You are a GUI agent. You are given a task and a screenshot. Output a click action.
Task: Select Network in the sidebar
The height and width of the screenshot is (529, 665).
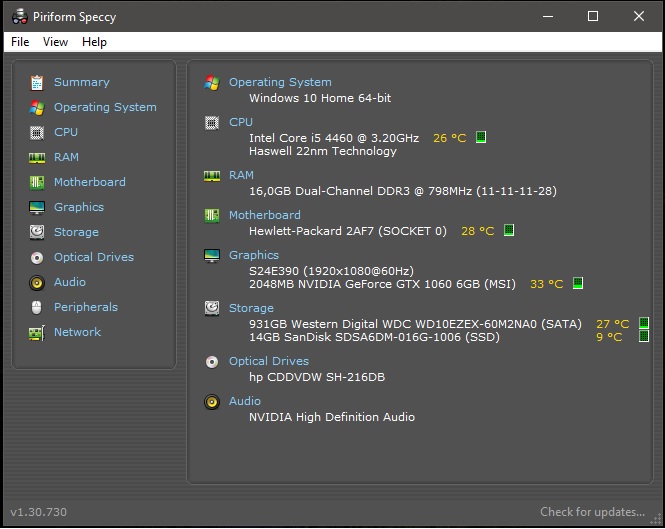coord(77,332)
